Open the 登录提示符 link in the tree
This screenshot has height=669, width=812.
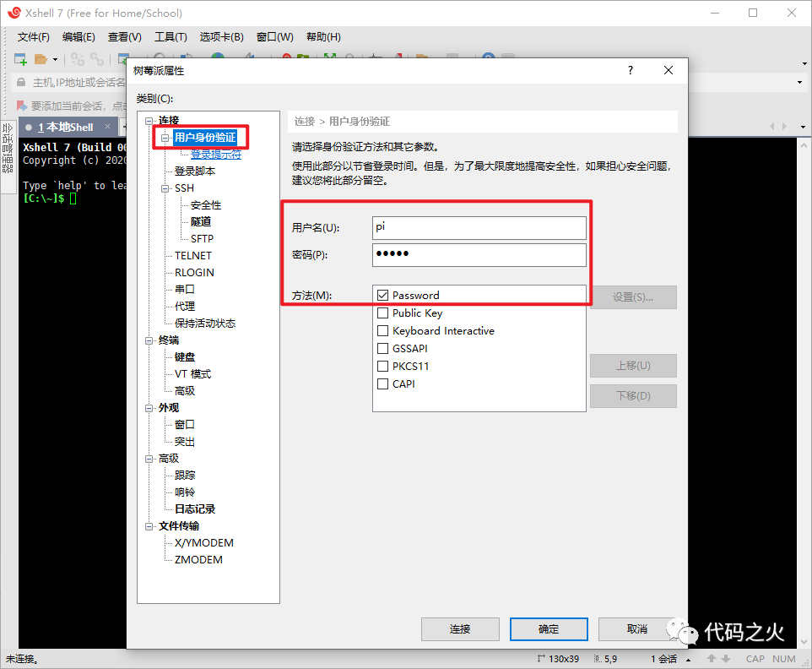[216, 154]
